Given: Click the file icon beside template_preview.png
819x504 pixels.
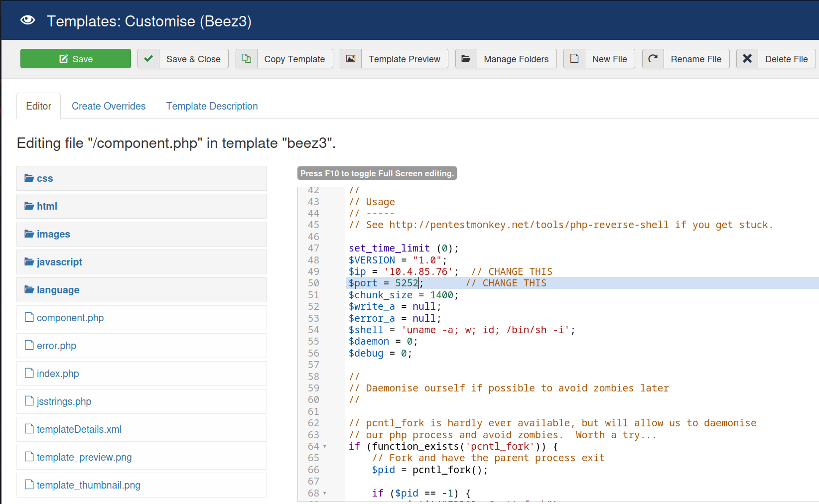Looking at the screenshot, I should tap(29, 457).
